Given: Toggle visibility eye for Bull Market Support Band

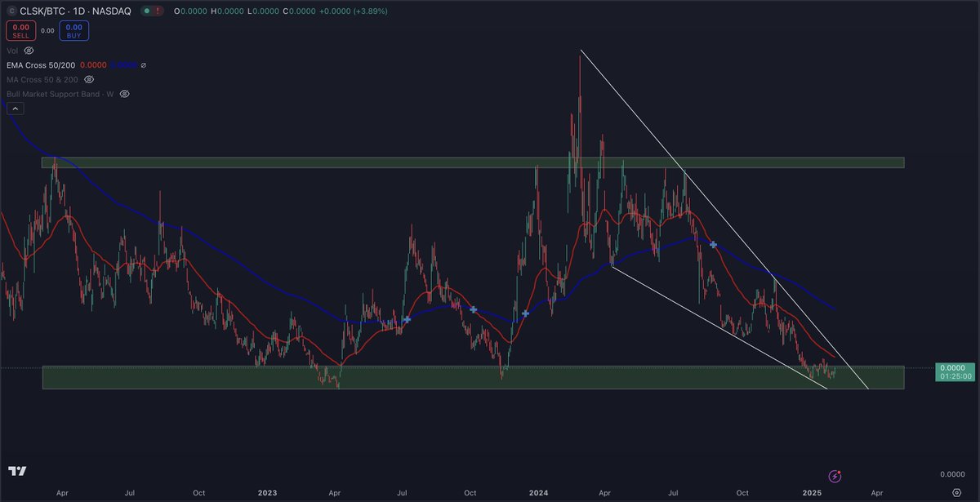Looking at the screenshot, I should click(x=125, y=94).
